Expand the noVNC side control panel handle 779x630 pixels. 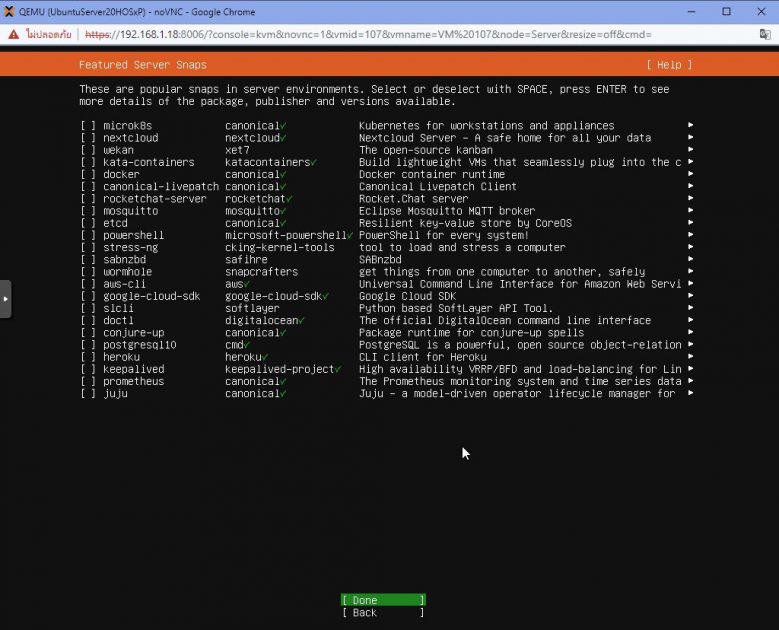point(5,299)
